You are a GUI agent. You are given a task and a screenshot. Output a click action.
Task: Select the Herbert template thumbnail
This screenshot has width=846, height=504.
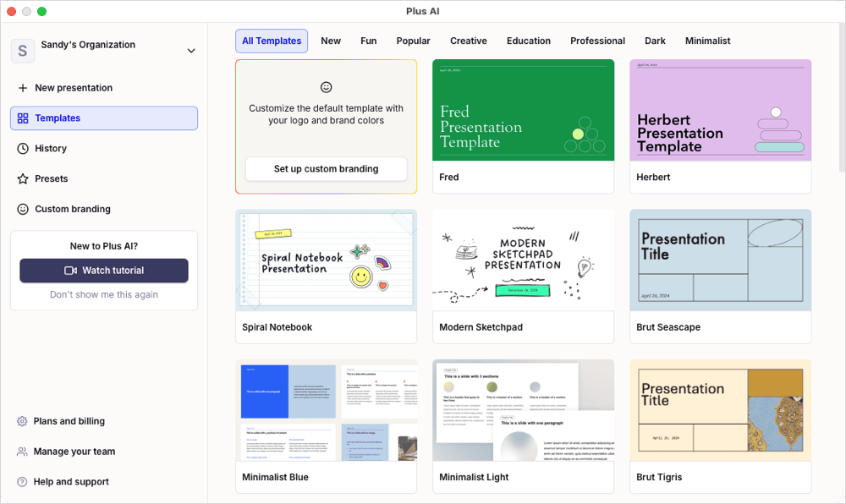(720, 110)
